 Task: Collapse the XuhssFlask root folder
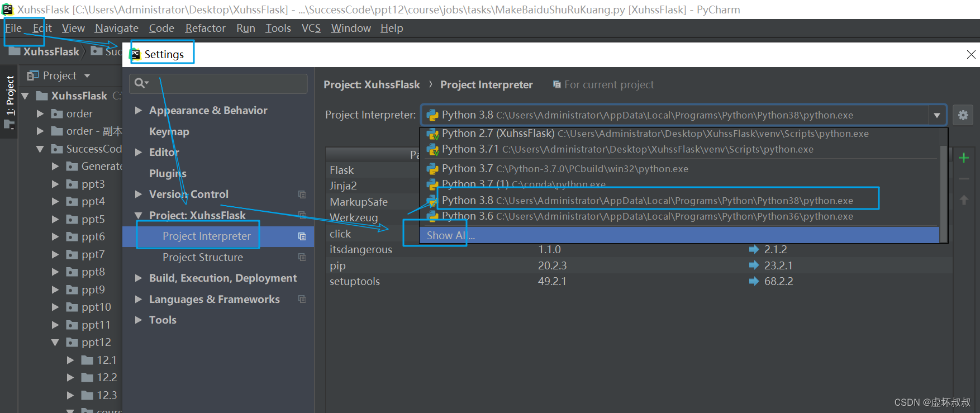[x=25, y=96]
